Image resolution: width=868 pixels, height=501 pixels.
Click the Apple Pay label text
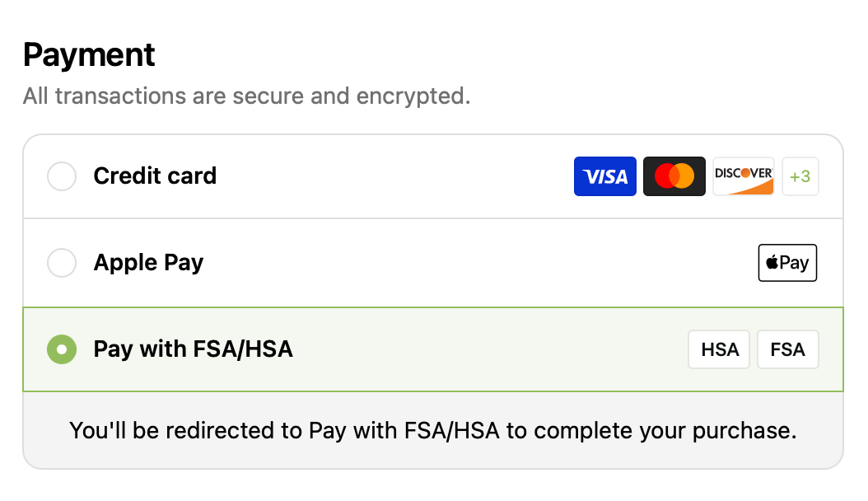click(x=148, y=263)
